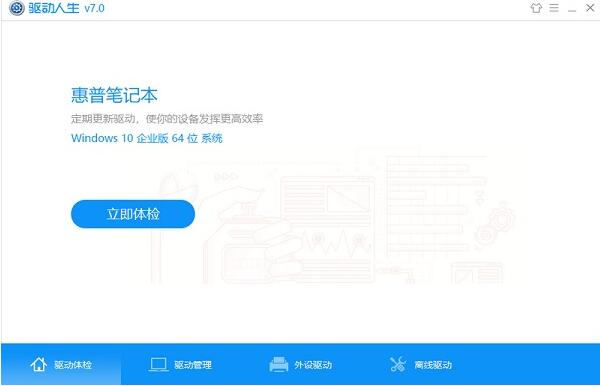Select the house icon for 驱动体检
Screen dimensions: 600x386
[39, 364]
